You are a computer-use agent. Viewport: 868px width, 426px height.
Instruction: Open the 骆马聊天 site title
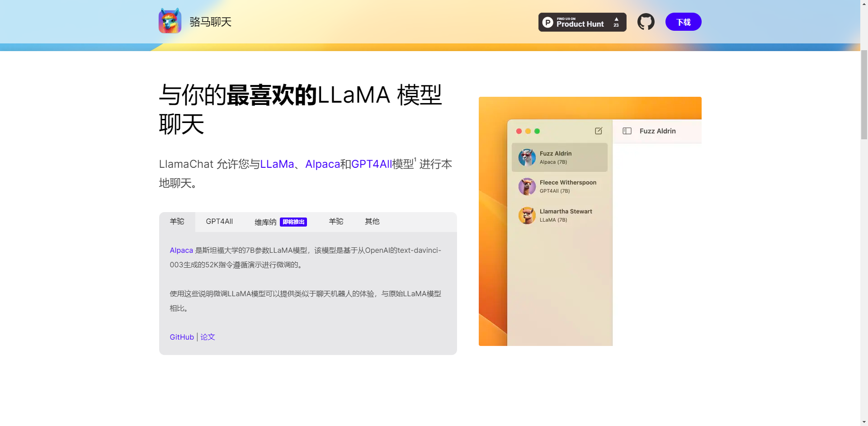point(211,22)
